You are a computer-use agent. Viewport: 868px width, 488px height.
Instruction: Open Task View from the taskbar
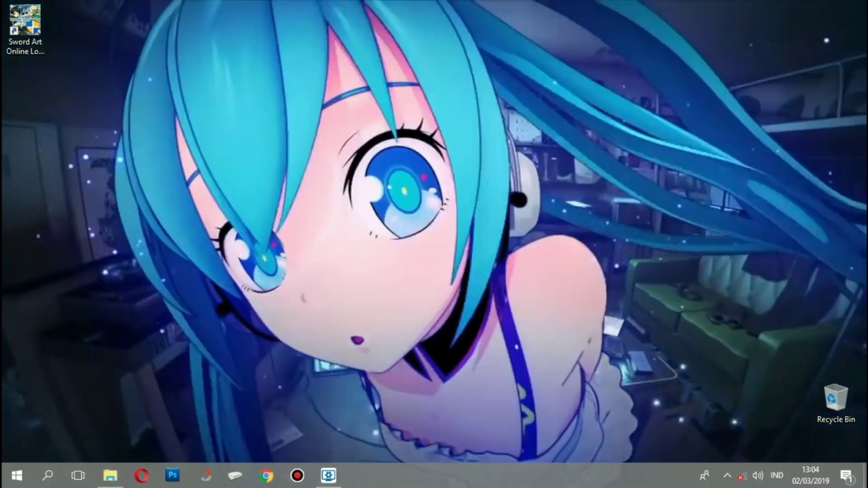78,475
